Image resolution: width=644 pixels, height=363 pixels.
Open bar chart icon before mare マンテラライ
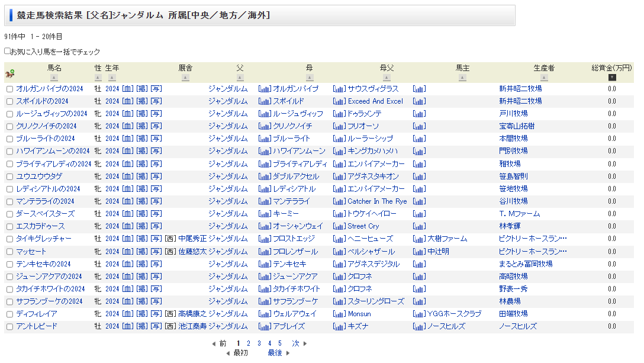tap(264, 201)
